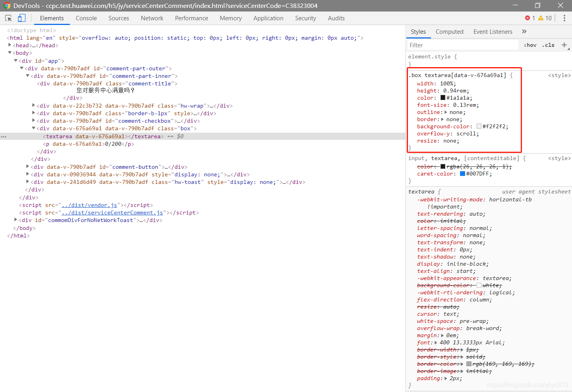Screen dimensions: 572x392
Task: Click the width 100% value
Action: (446, 83)
